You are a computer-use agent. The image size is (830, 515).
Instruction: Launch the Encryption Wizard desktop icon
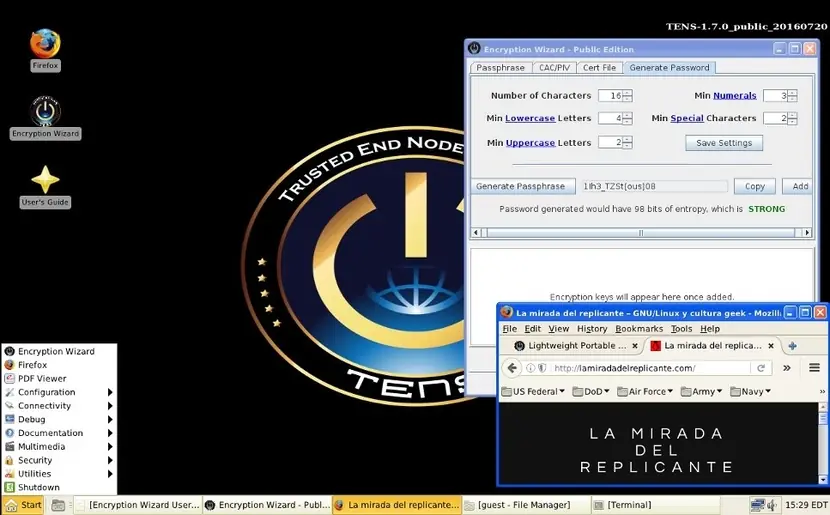(x=45, y=111)
